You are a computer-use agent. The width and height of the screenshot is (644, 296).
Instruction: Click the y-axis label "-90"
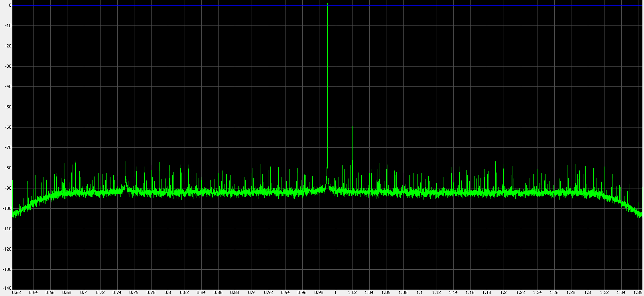pos(8,188)
